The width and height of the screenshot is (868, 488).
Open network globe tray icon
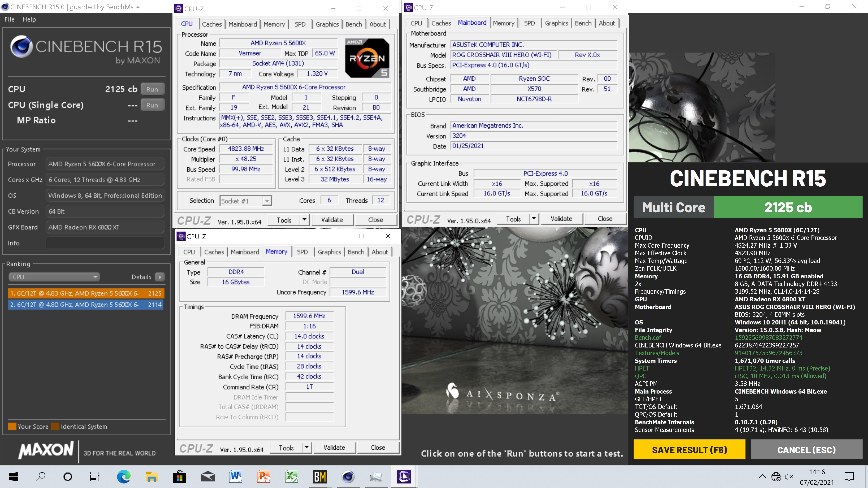pyautogui.click(x=776, y=476)
